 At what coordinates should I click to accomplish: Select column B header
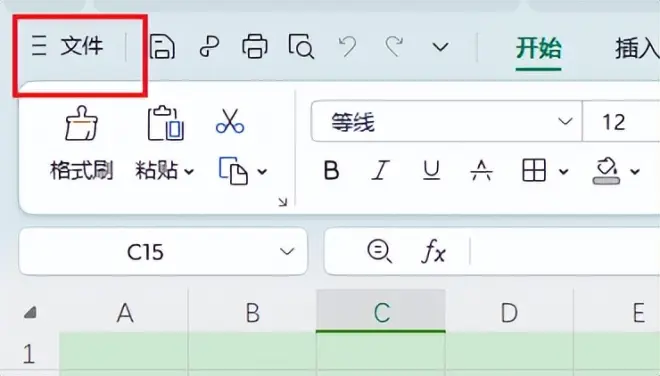[252, 312]
